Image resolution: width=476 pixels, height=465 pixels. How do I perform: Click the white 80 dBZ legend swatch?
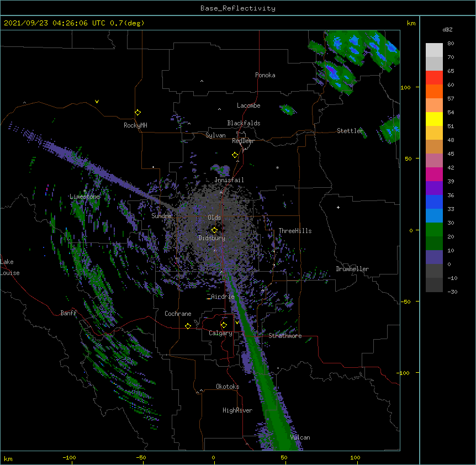[434, 50]
